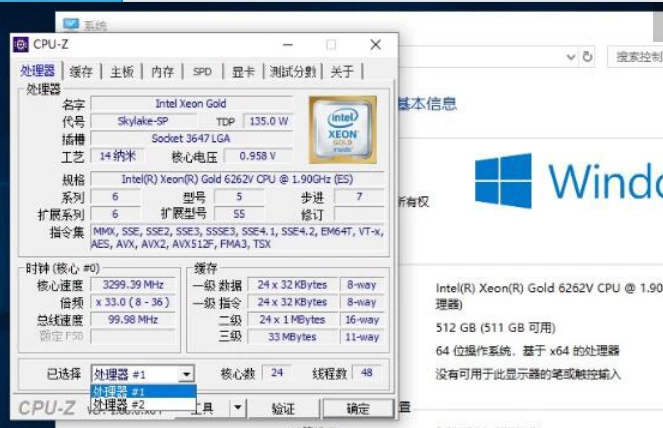663x428 pixels.
Task: Click the 线程数 value '48'
Action: (x=367, y=373)
